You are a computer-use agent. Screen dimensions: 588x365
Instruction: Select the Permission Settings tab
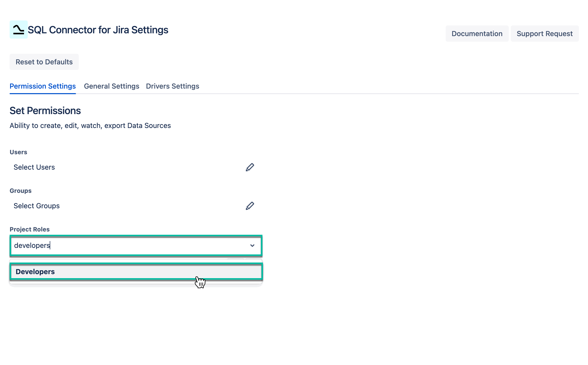point(42,86)
